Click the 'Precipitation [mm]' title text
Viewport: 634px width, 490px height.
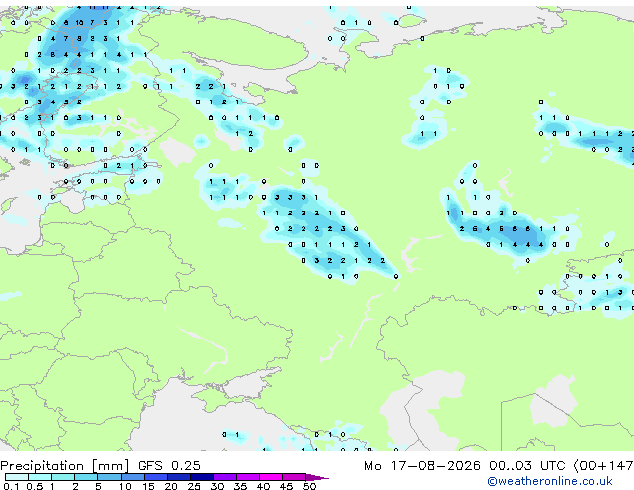(65, 466)
